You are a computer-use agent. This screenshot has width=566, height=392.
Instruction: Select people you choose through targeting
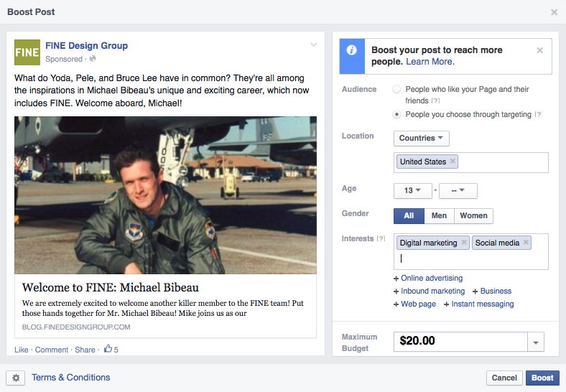pos(396,114)
